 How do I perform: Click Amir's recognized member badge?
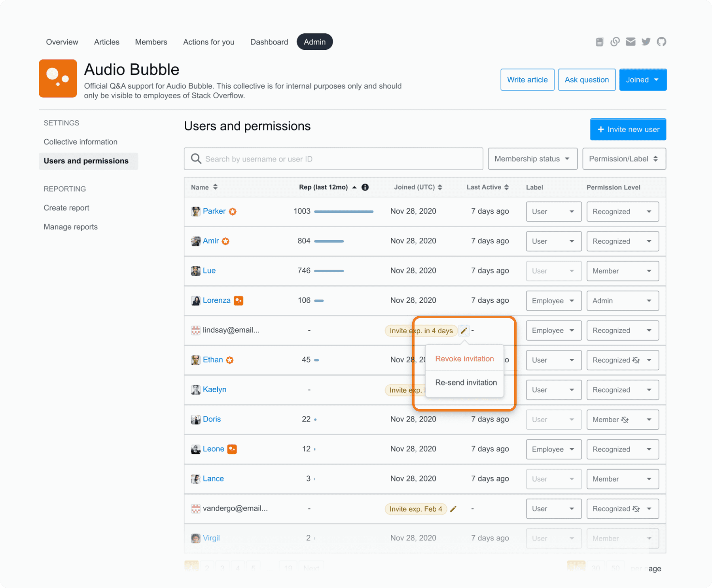coord(225,241)
